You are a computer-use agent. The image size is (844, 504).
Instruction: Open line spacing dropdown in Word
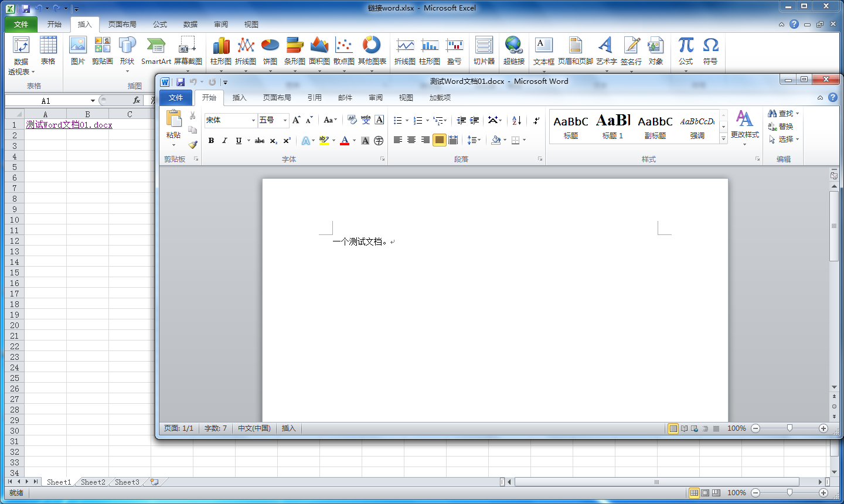474,140
